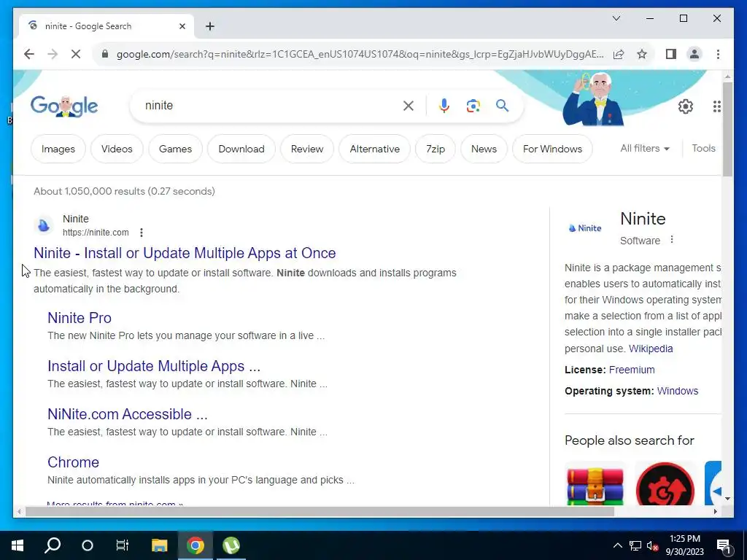
Task: Open Ninite - Install or Update Multiple Apps link
Action: point(185,253)
